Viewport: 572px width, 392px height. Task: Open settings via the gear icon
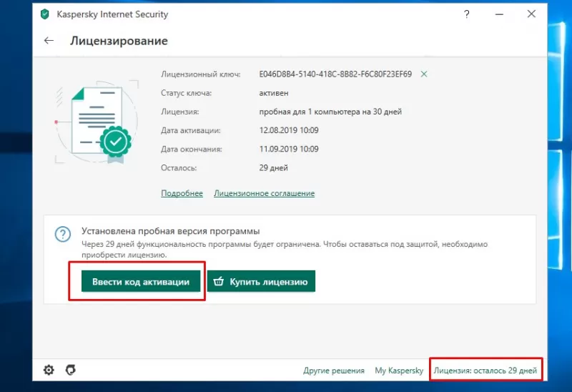click(49, 370)
